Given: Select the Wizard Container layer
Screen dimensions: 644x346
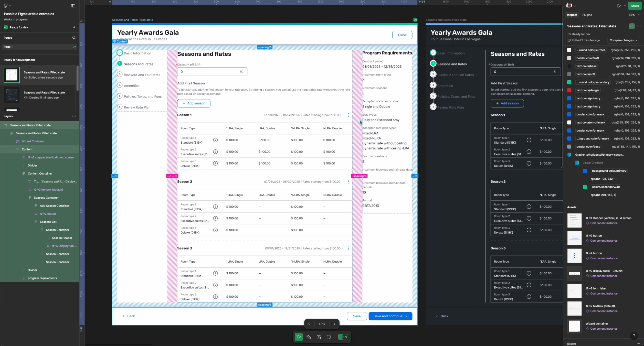Looking at the screenshot, I should (33, 141).
